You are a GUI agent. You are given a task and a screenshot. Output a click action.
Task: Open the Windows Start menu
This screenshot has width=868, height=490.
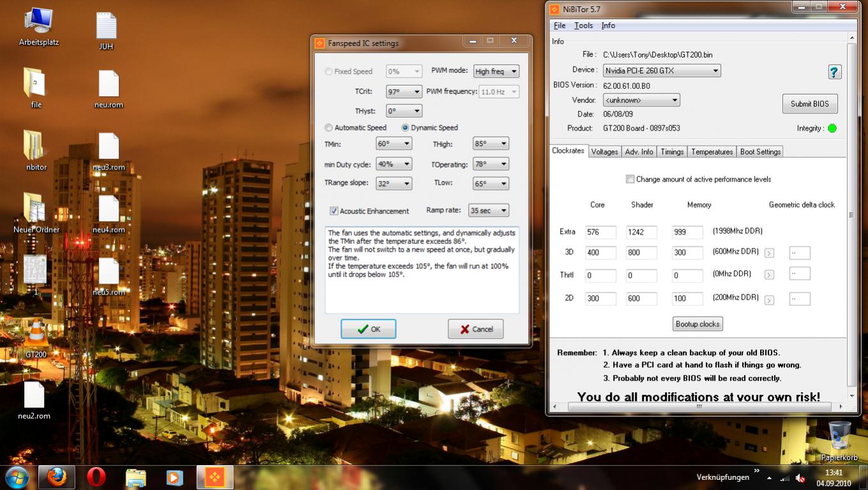(16, 477)
